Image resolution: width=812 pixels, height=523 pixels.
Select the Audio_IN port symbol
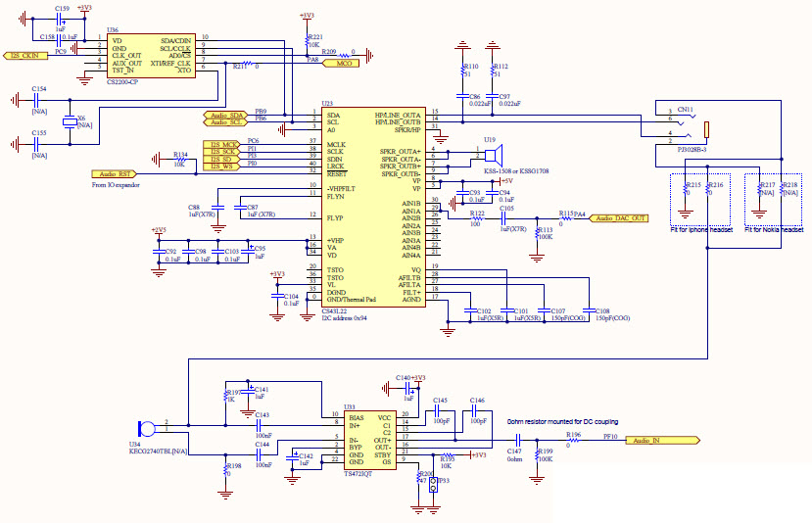click(663, 441)
